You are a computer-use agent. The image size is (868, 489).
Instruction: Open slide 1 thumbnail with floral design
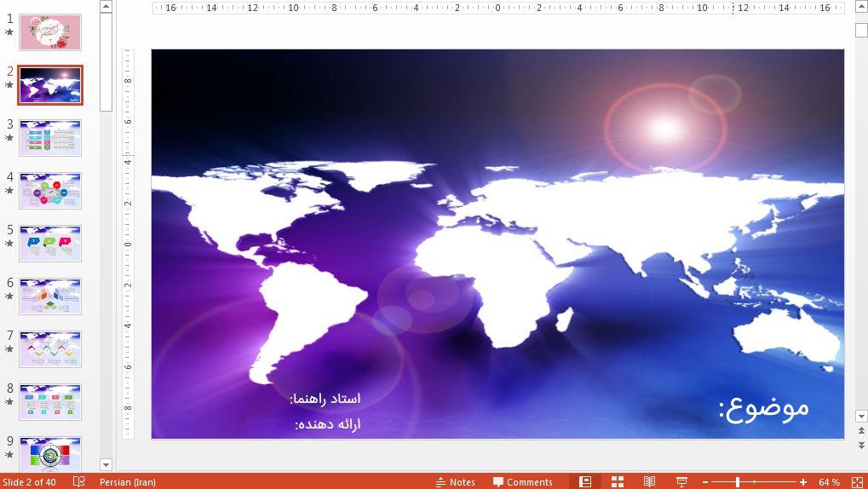tap(50, 32)
